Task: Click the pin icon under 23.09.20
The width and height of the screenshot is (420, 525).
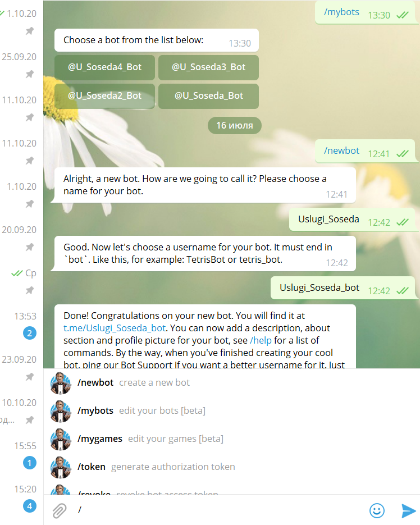Action: pos(30,377)
